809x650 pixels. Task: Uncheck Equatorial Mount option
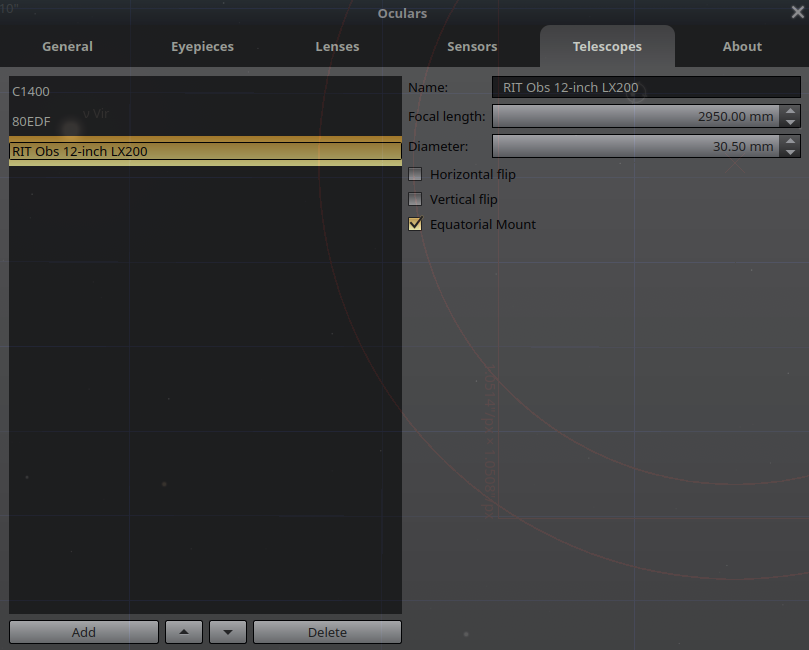pyautogui.click(x=415, y=224)
